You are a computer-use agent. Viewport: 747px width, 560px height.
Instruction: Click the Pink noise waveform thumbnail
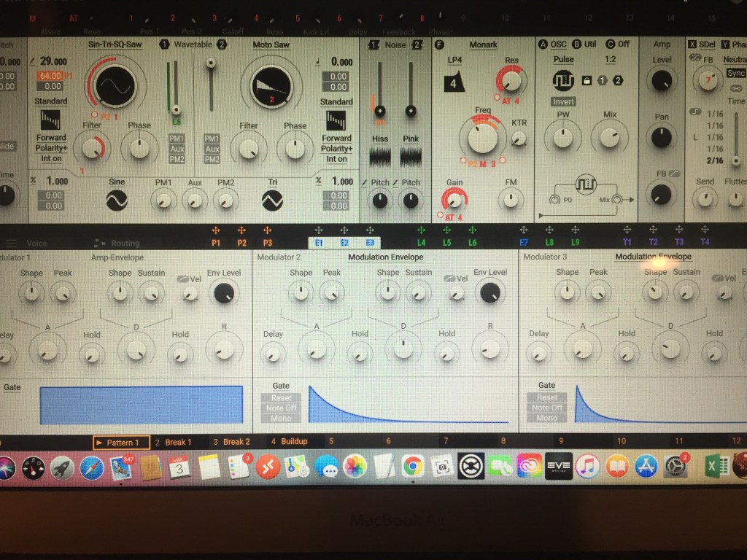[411, 156]
